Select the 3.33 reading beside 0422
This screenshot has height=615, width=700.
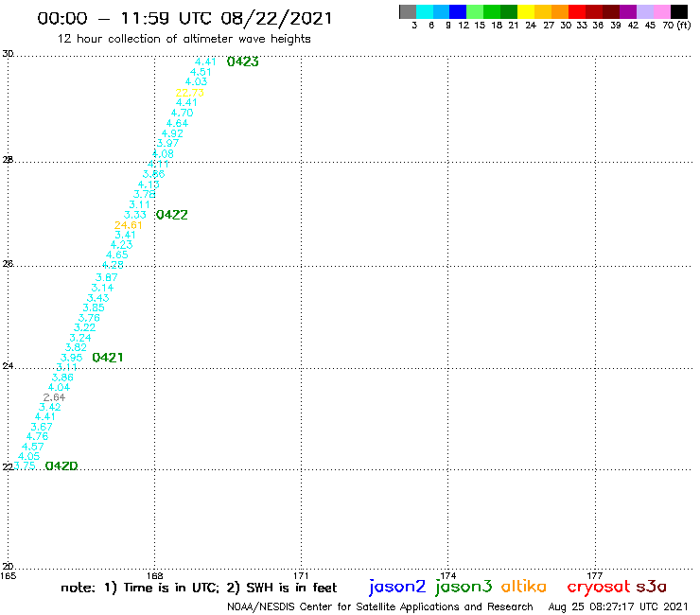coord(135,215)
